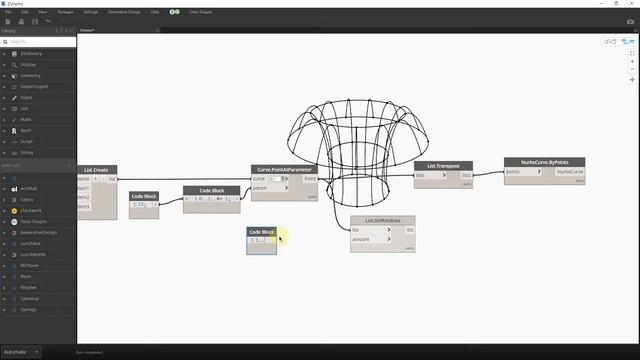Click the Math category icon
Image resolution: width=640 pixels, height=360 pixels.
tap(14, 120)
